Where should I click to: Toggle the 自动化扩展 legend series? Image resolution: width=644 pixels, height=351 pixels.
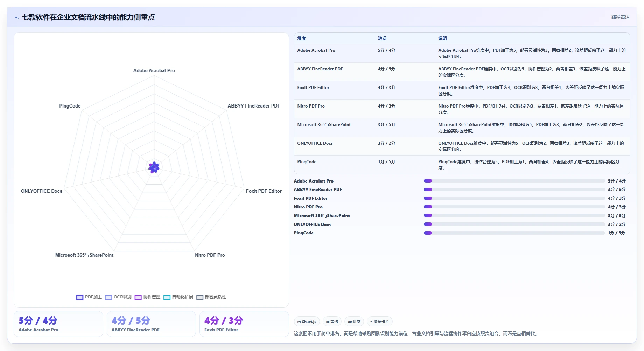click(x=178, y=297)
